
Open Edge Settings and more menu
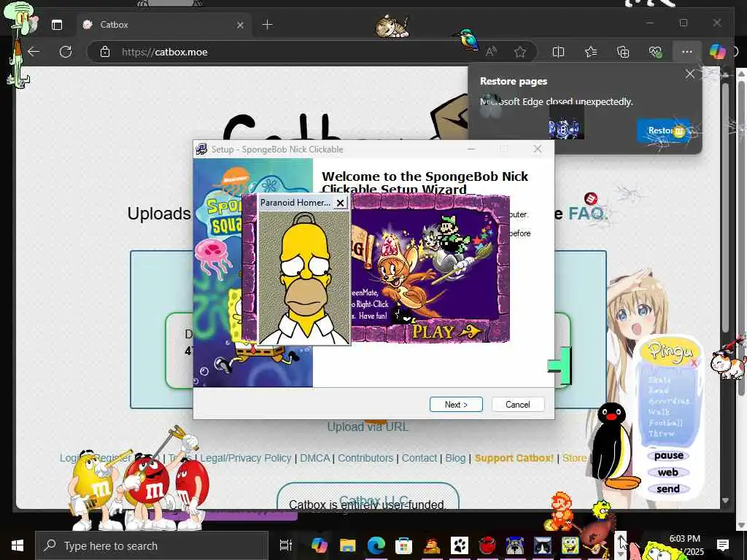[x=687, y=52]
